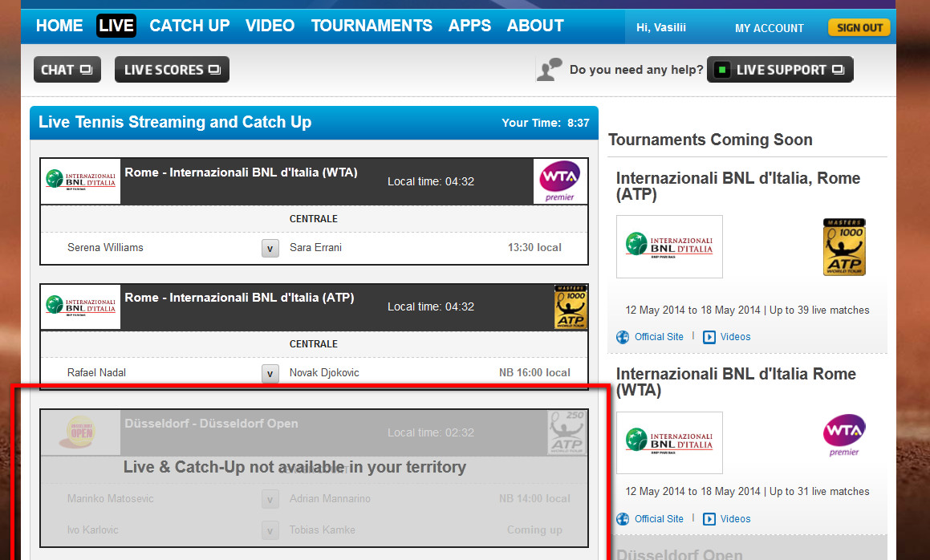Click the Düsseldorf Open tournament title
The height and width of the screenshot is (560, 930).
click(211, 424)
